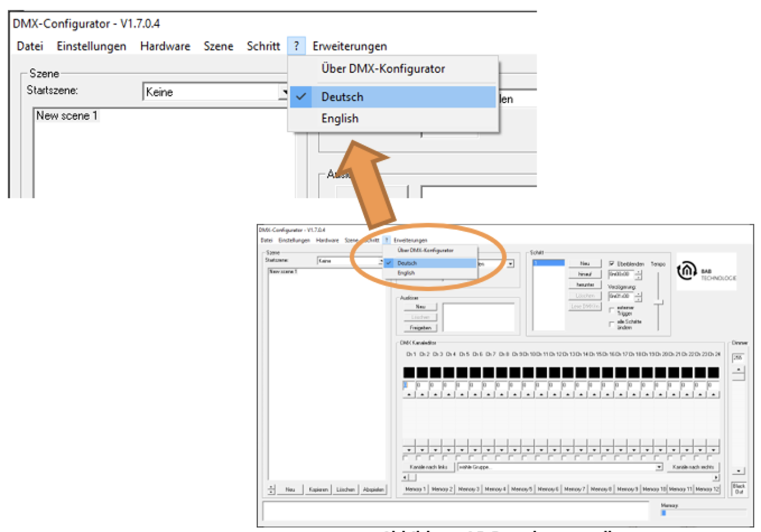761x532 pixels.
Task: Click the channel scrollbar right arrow
Action: tap(716, 478)
